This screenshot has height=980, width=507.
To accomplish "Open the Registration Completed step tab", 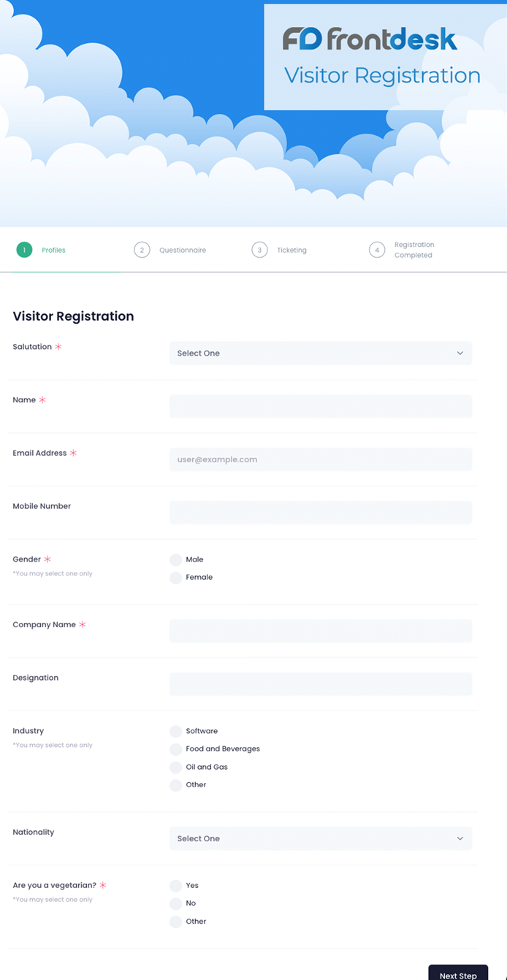I will coord(414,250).
